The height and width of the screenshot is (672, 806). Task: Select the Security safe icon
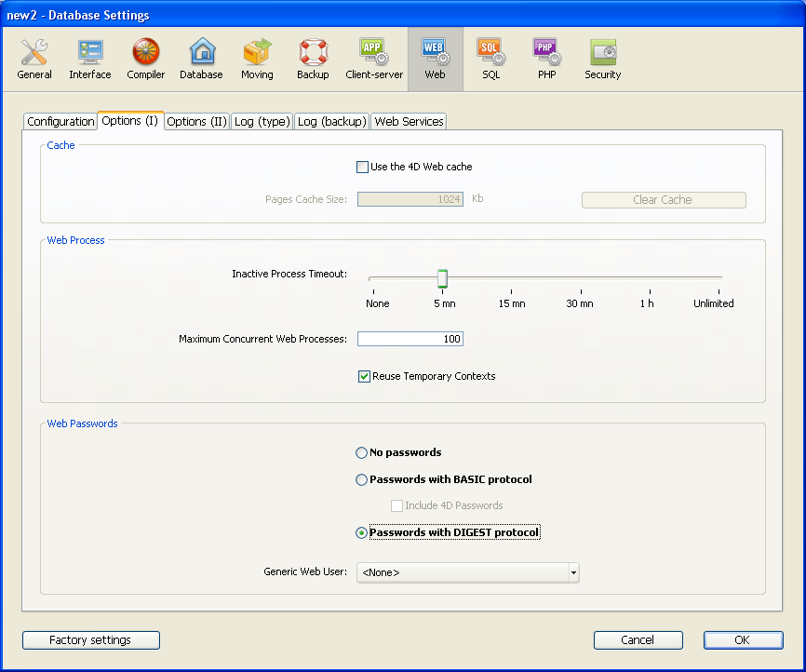click(x=603, y=59)
